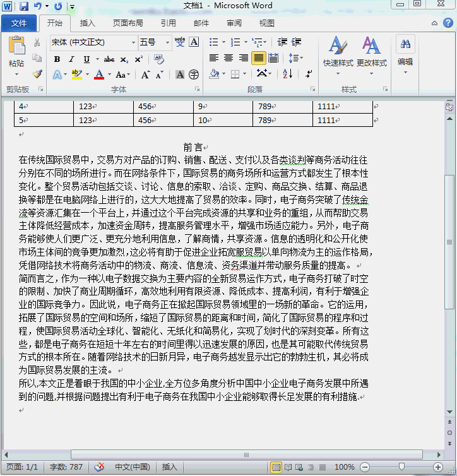This screenshot has height=476, width=457.
Task: Center the paragraph text
Action: click(x=228, y=57)
